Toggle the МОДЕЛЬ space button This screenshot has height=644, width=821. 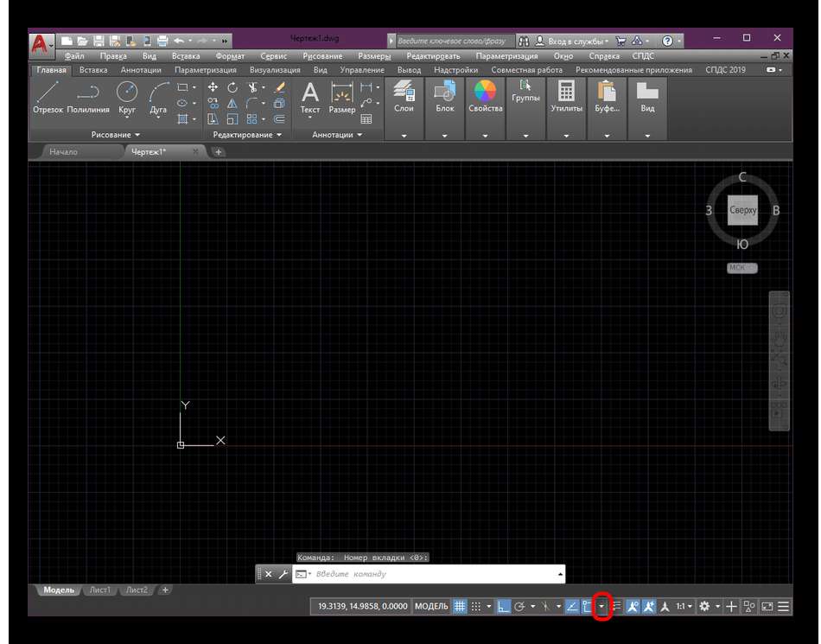pyautogui.click(x=431, y=607)
